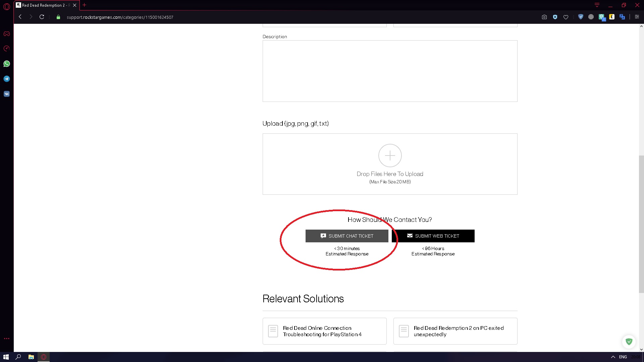Expand the browser overflow menu dots
This screenshot has height=362, width=644.
tap(6, 339)
